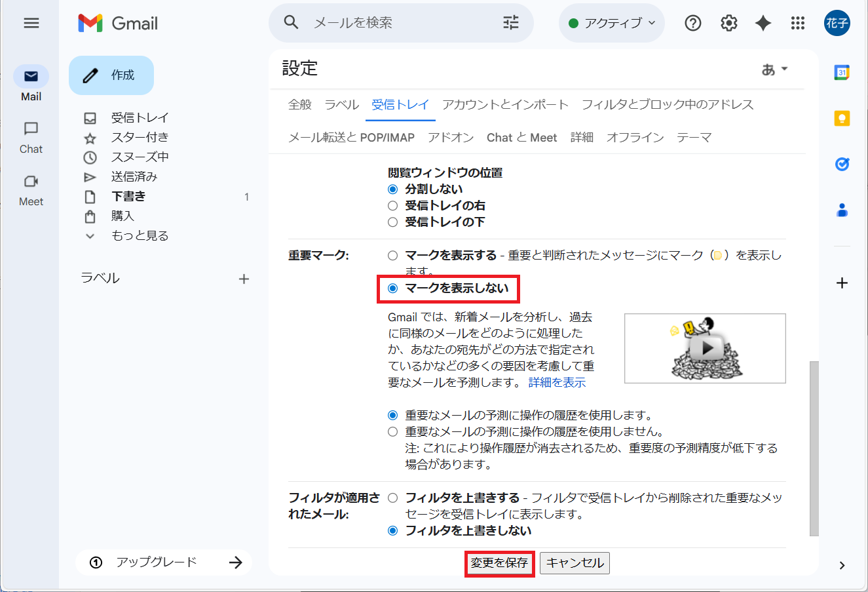Viewport: 868px width, 592px height.
Task: Switch to the 全般 settings tab
Action: (x=300, y=104)
